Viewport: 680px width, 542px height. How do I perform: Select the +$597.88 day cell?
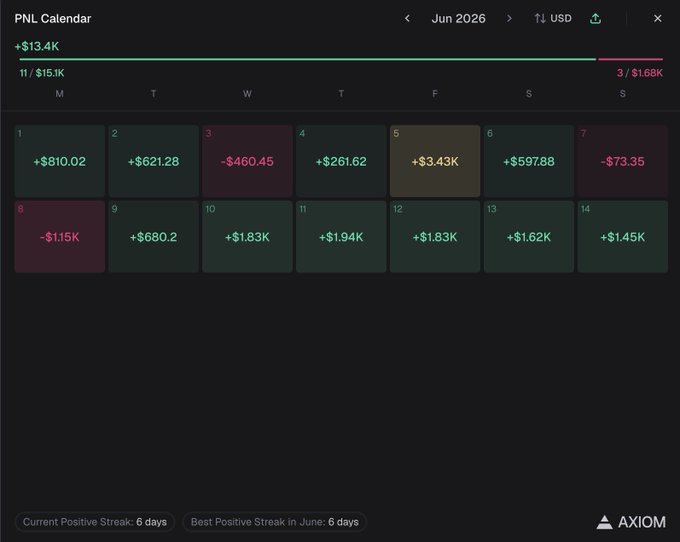tap(529, 161)
